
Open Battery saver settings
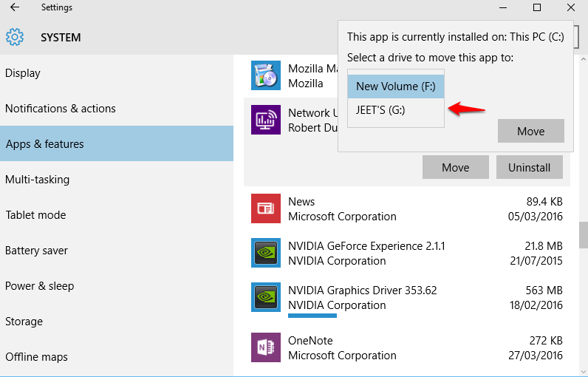click(117, 250)
